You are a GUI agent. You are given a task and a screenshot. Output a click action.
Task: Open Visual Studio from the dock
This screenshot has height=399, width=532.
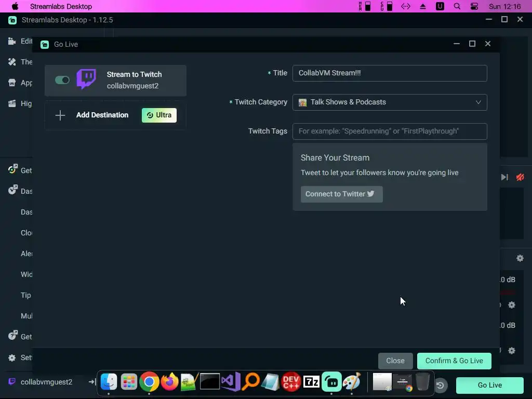coord(230,382)
